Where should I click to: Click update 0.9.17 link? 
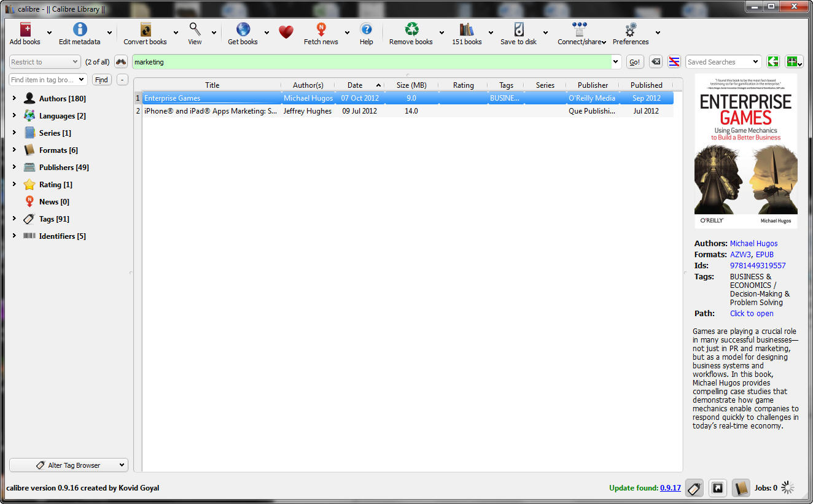(671, 488)
